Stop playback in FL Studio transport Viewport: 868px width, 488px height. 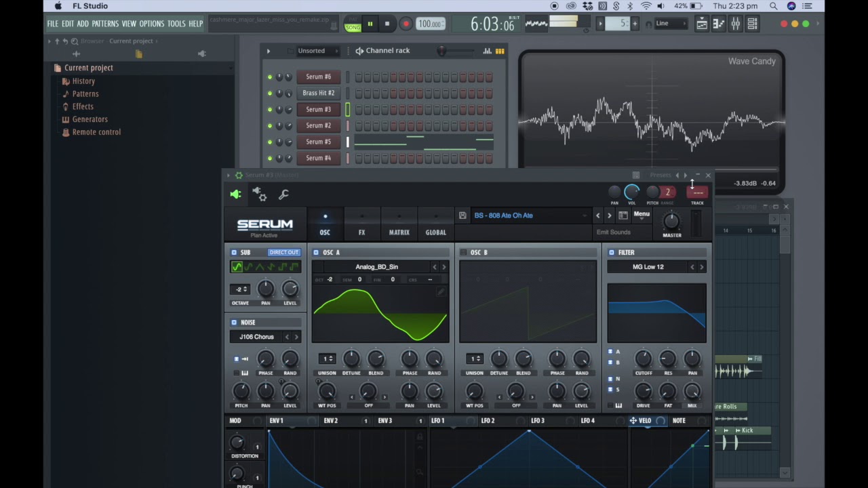click(x=387, y=24)
